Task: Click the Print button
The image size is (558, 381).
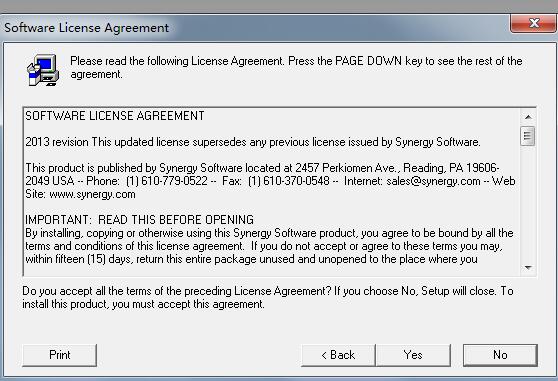Action: click(59, 355)
